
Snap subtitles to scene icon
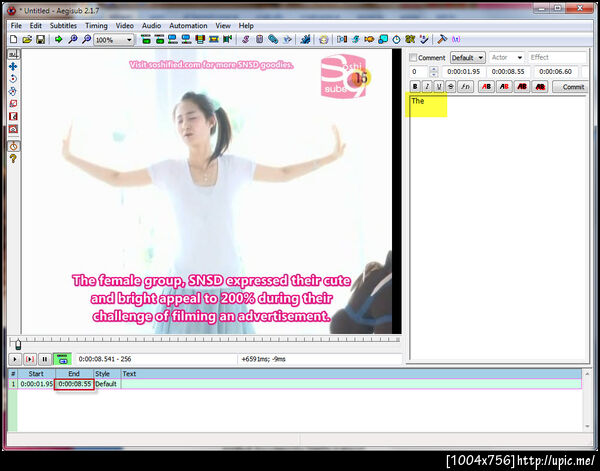pyautogui.click(x=214, y=39)
